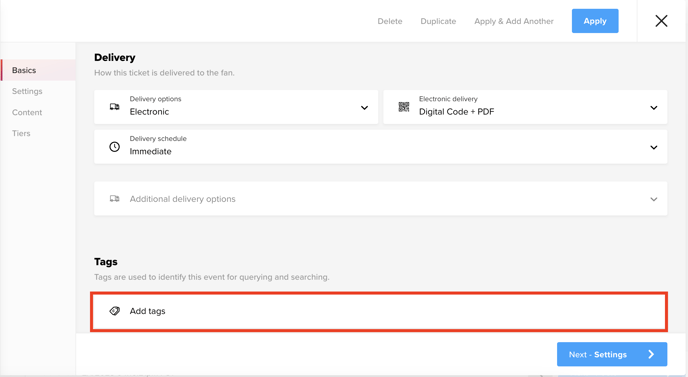This screenshot has height=377, width=688.
Task: Click in the Add tags input field
Action: pyautogui.click(x=379, y=311)
